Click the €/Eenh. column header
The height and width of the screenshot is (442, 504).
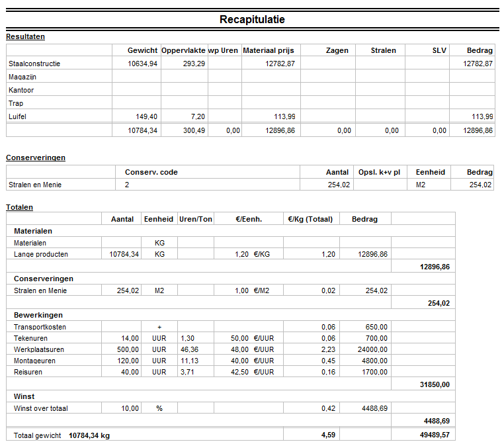pyautogui.click(x=249, y=219)
